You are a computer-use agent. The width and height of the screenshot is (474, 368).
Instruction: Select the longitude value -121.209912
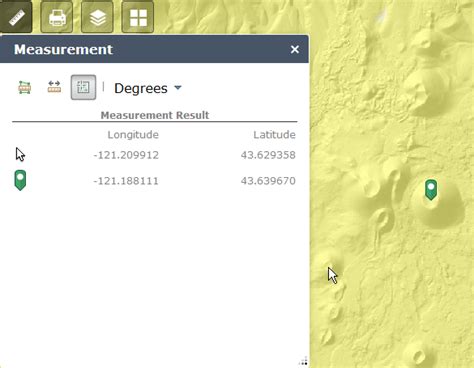(126, 155)
